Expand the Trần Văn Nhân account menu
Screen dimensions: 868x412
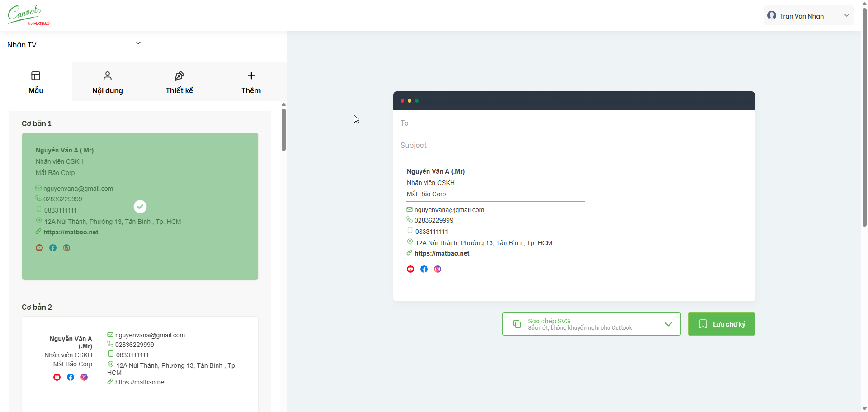click(x=846, y=16)
